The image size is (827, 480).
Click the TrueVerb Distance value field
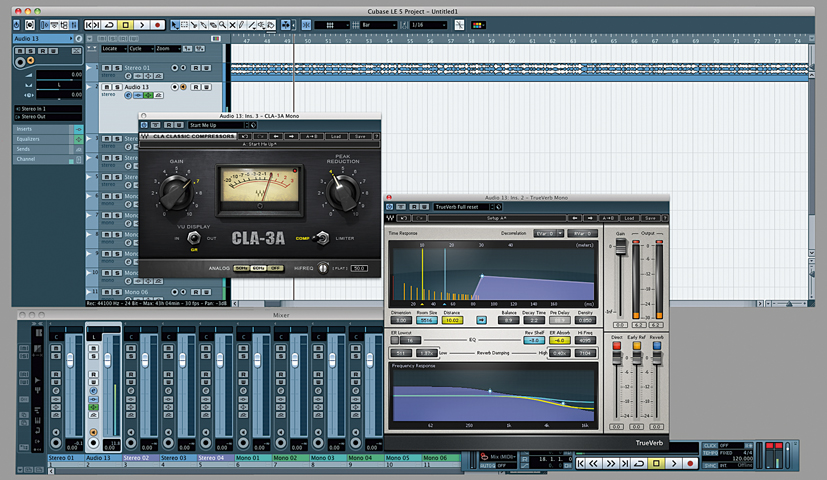coord(452,320)
